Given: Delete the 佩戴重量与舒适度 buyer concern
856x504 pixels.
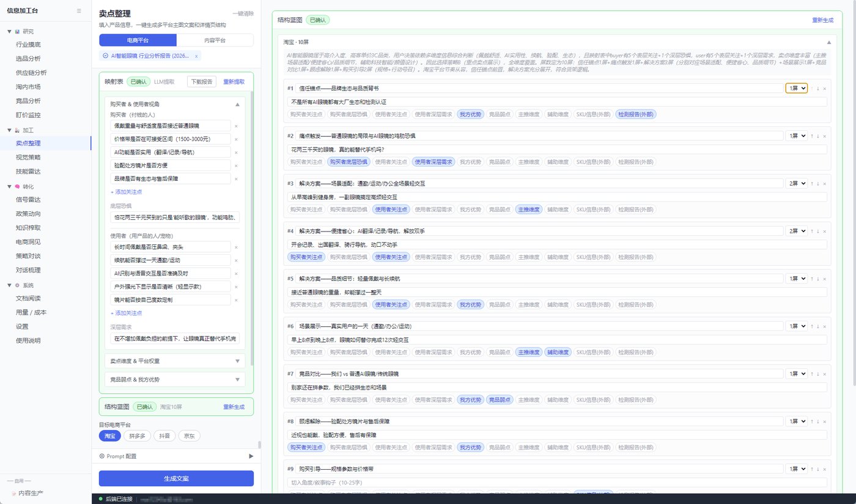Looking at the screenshot, I should [236, 126].
